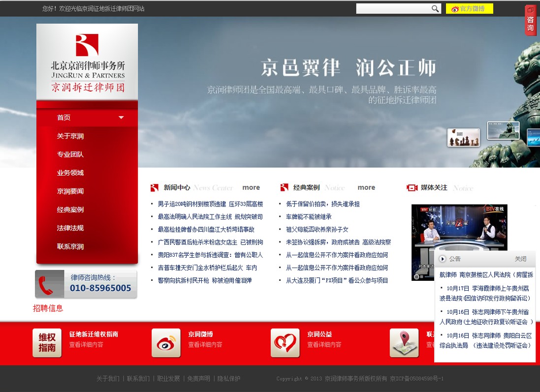Click the 维权指南 icon tile
The width and height of the screenshot is (540, 392).
click(47, 342)
